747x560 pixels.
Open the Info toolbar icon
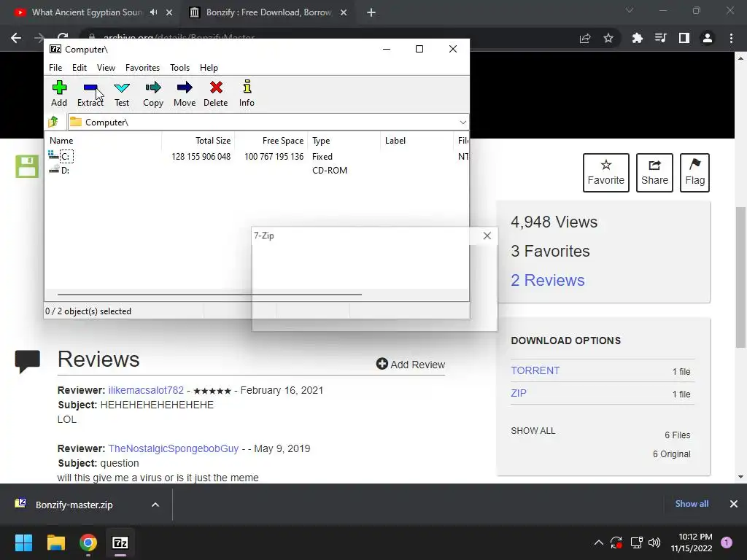247,93
